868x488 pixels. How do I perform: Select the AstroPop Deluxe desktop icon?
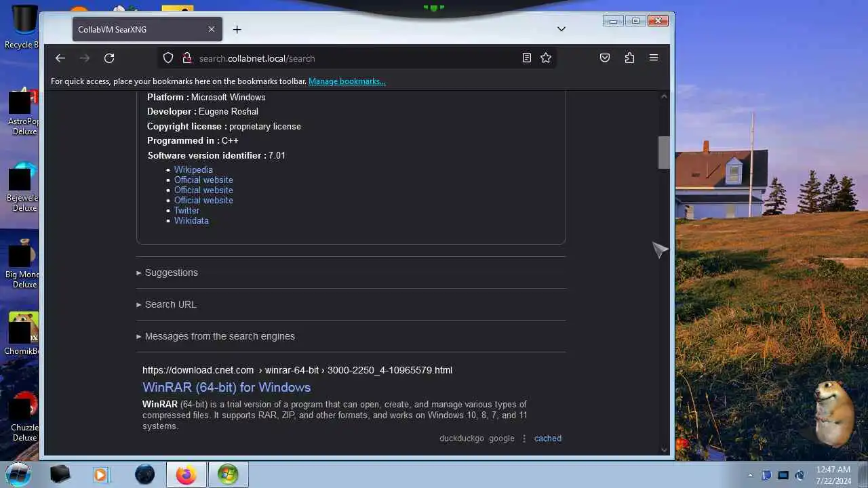click(24, 112)
